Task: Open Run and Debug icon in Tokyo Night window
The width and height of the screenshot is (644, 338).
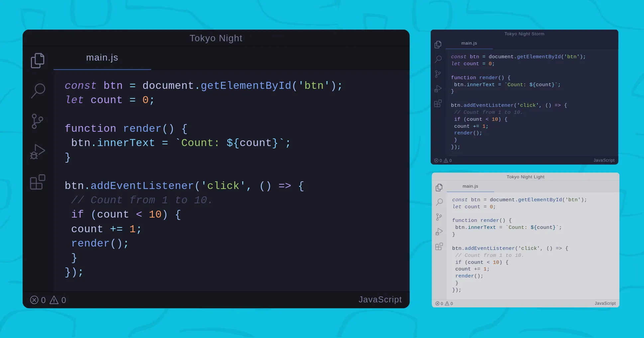Action: [x=38, y=152]
